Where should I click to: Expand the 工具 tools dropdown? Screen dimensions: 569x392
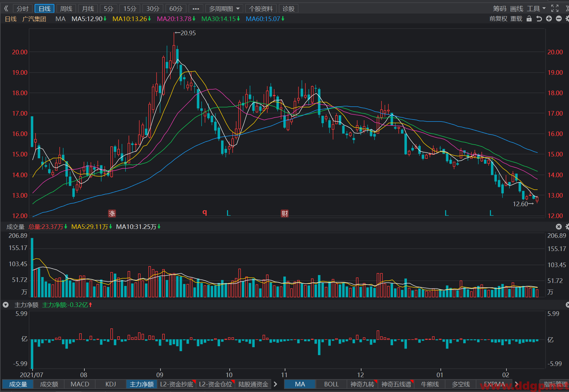[x=536, y=9]
